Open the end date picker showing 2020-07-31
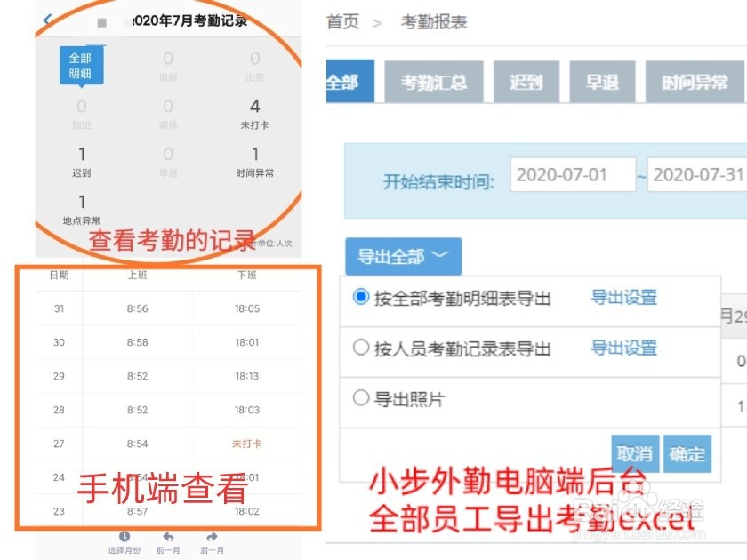The width and height of the screenshot is (747, 560). click(698, 174)
